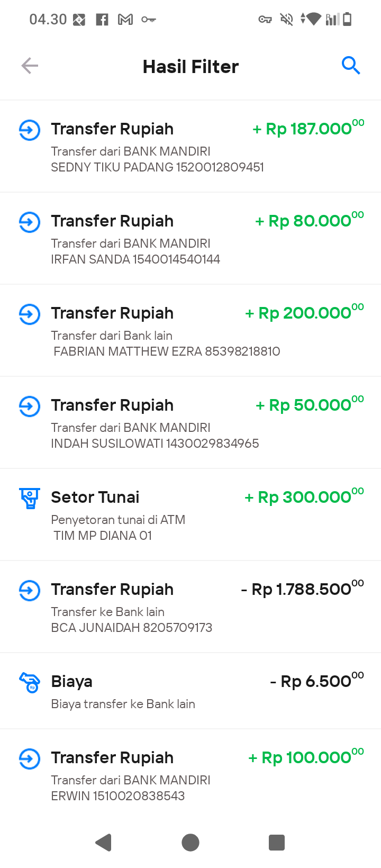Tap transfer icon beside IRFAN SANDA entry
The width and height of the screenshot is (381, 868).
tap(30, 222)
